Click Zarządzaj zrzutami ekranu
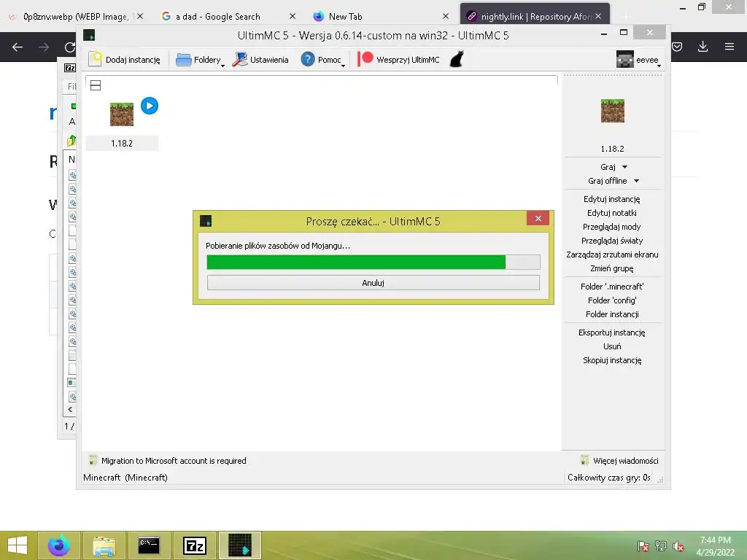This screenshot has width=747, height=560. point(612,254)
